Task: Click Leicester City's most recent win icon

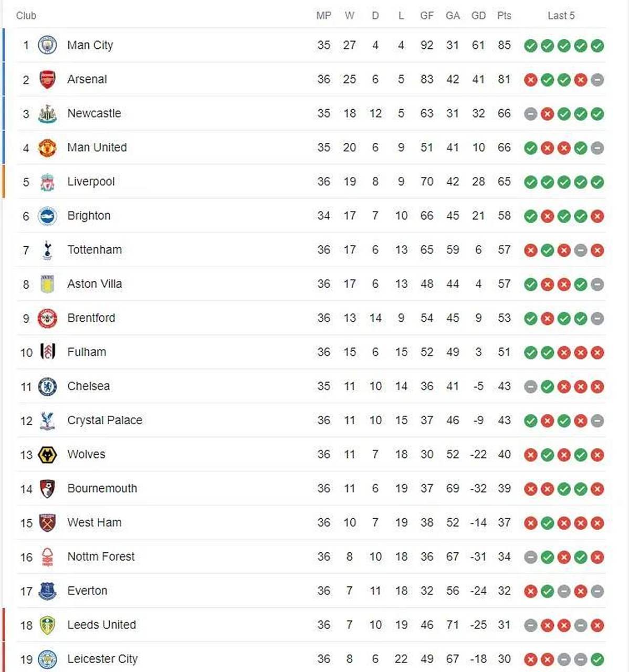Action: coord(597,659)
